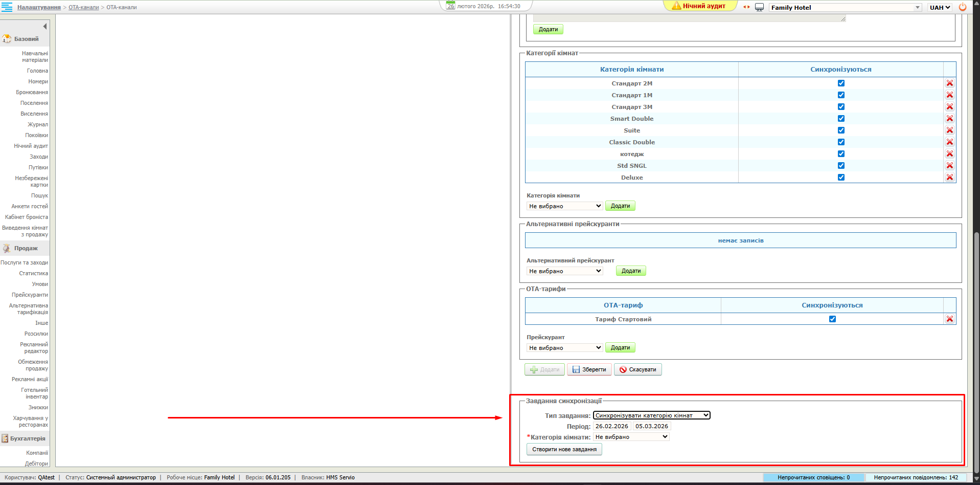Remove the Suite category with red X
This screenshot has width=980, height=485.
tap(949, 130)
